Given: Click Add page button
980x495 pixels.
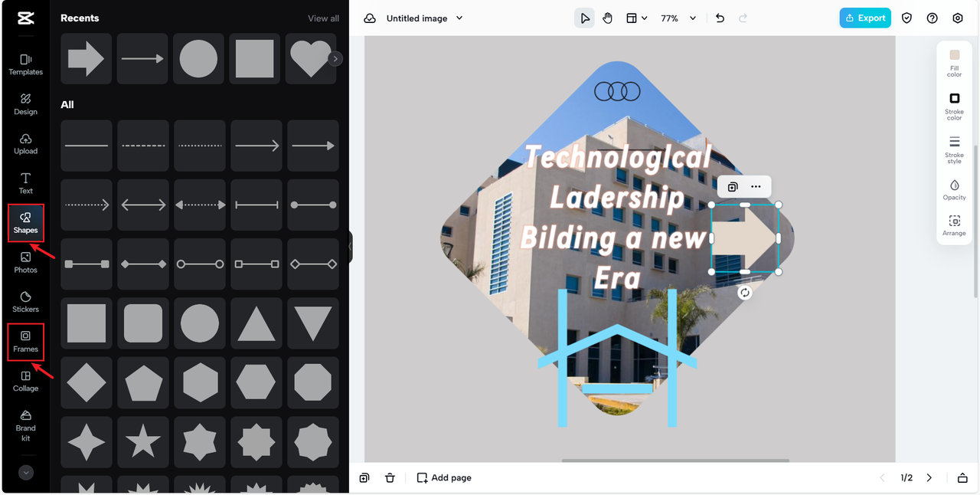Looking at the screenshot, I should 444,477.
